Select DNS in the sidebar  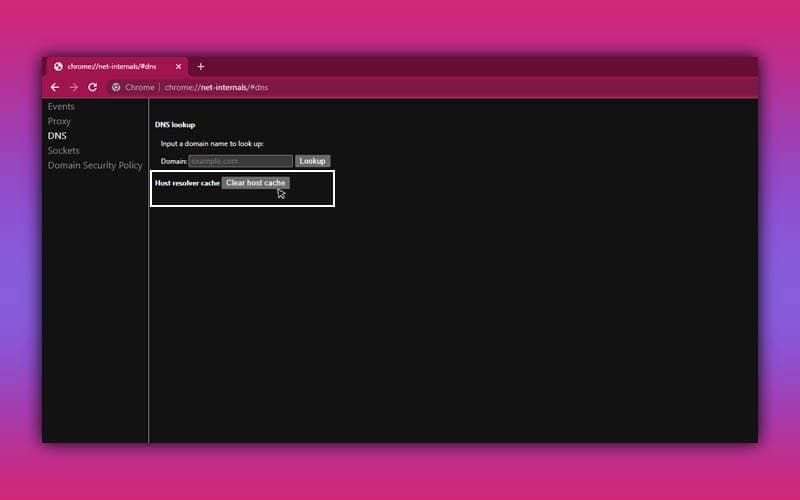(x=57, y=136)
